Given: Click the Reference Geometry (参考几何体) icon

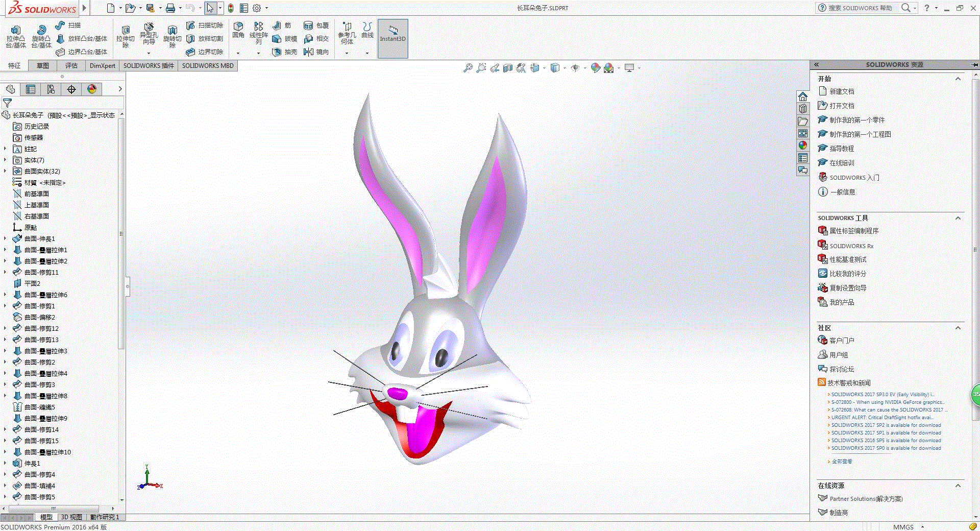Looking at the screenshot, I should [347, 33].
